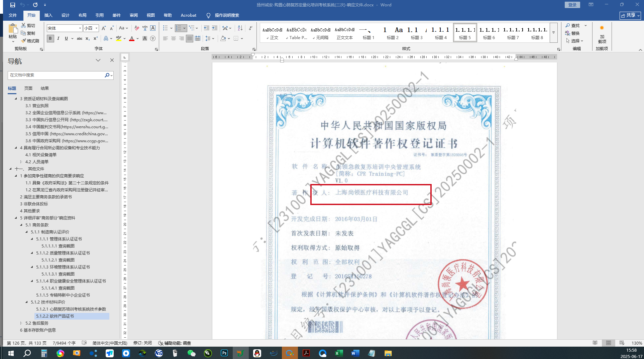Screen dimensions: 644x359
Task: Apply the Heading 1 (标题 1) style
Action: click(368, 33)
